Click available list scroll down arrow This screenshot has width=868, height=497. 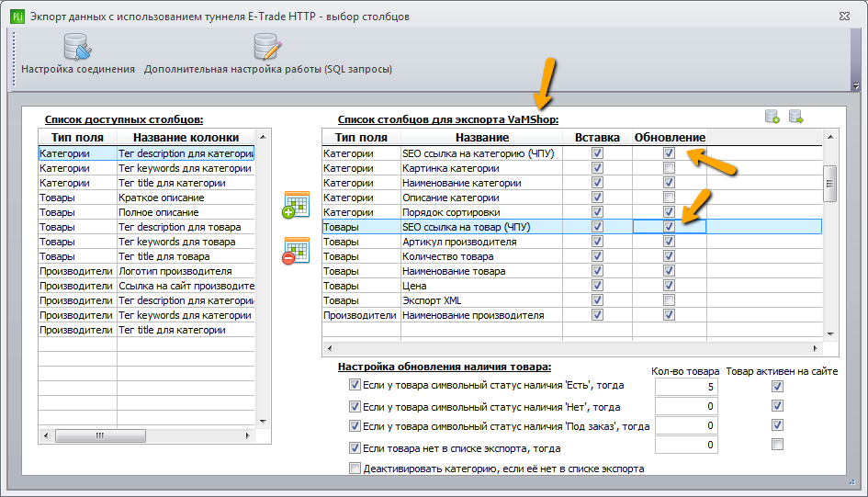coord(263,422)
